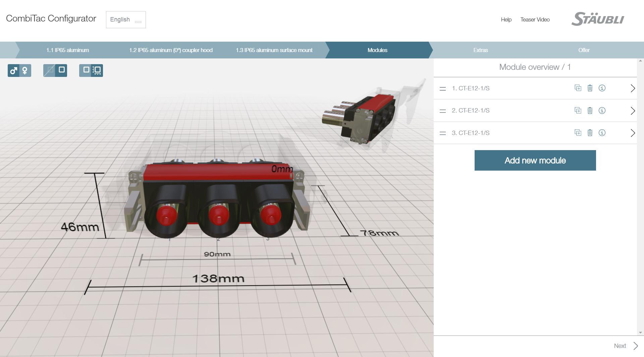This screenshot has width=644, height=357.
Task: Expand details of module 1. CT-E12-1/S
Action: (x=633, y=88)
